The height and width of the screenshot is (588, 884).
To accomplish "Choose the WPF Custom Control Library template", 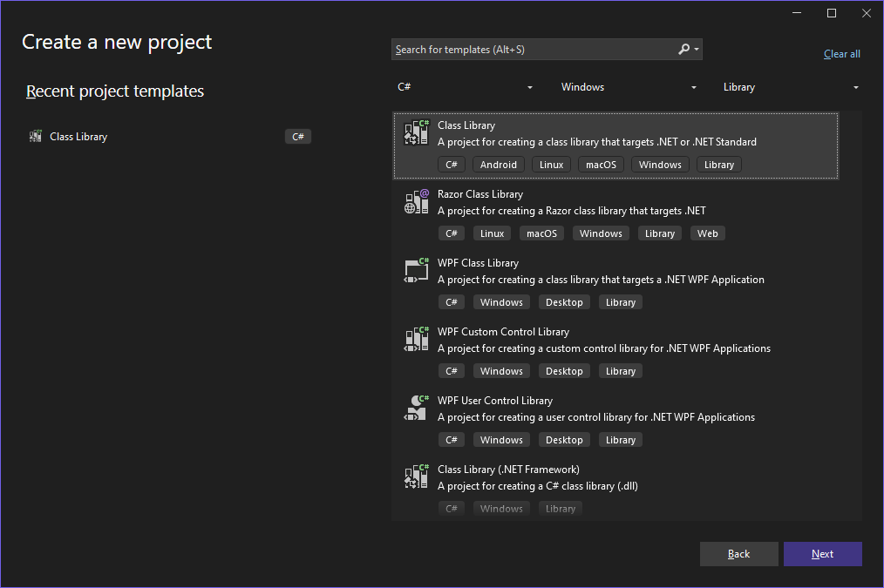I will click(x=615, y=351).
